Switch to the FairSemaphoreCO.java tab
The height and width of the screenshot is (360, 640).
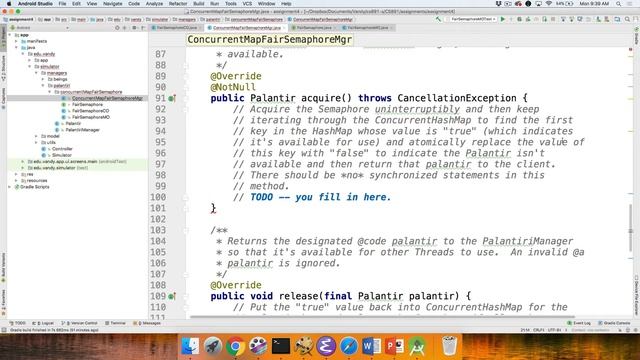(176, 28)
